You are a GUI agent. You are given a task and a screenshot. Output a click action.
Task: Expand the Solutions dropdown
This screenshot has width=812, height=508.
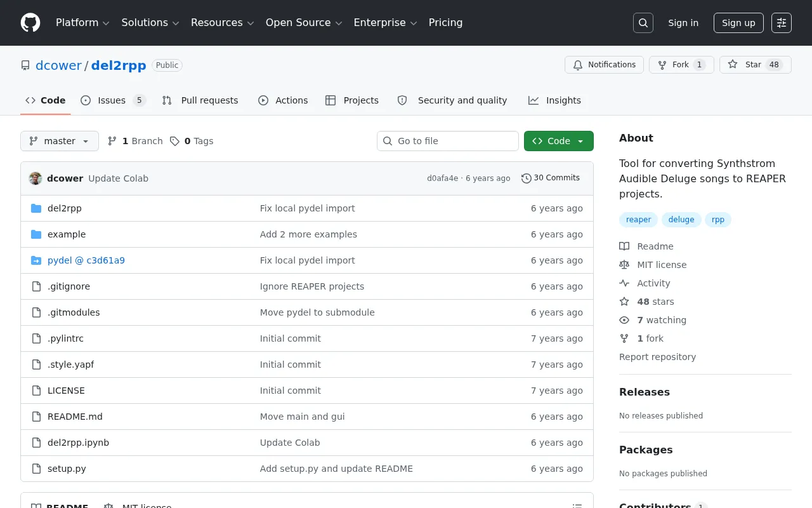point(150,23)
